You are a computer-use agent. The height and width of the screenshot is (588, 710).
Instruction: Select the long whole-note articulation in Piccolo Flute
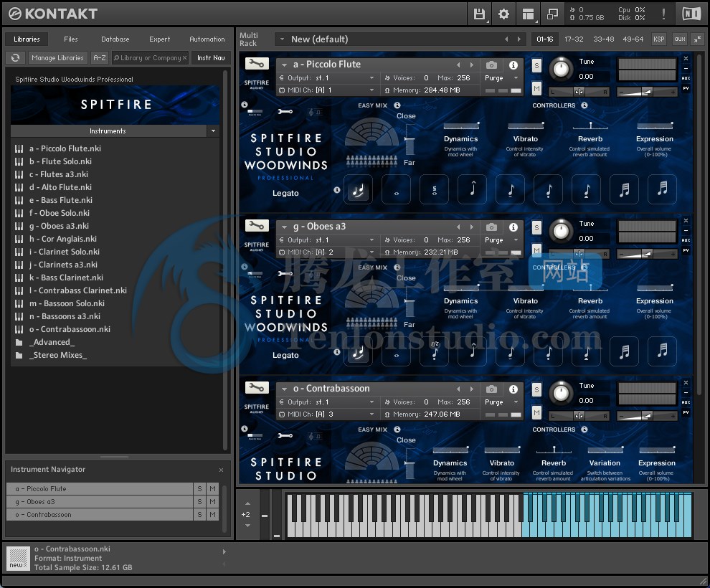[x=396, y=189]
